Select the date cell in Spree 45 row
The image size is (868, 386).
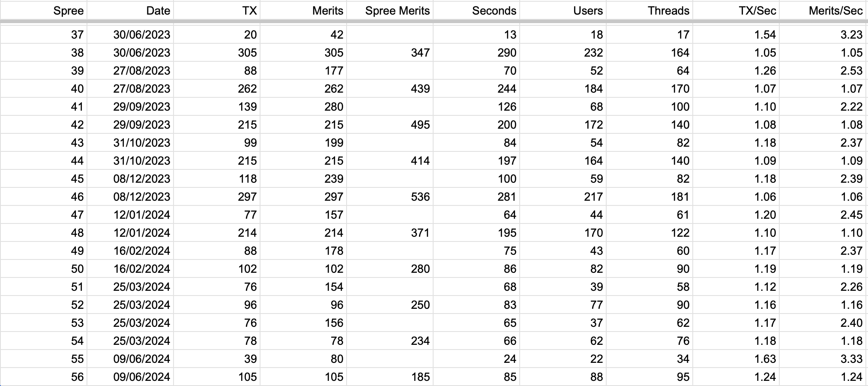pyautogui.click(x=130, y=178)
